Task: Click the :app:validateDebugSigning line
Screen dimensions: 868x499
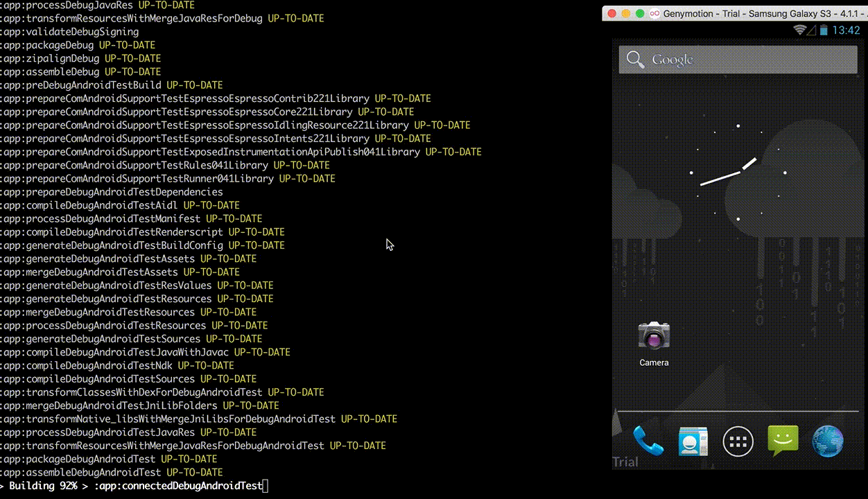Action: pyautogui.click(x=69, y=32)
